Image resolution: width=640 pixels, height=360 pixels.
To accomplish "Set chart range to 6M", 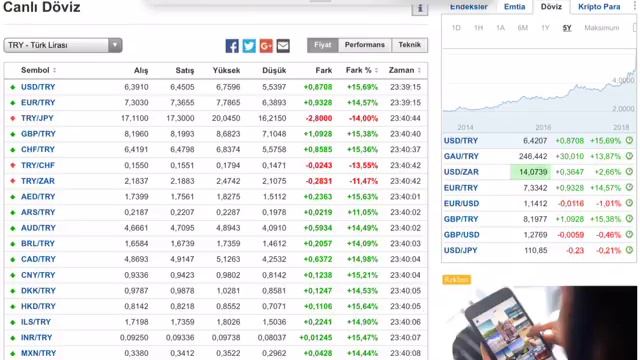I will pos(522,28).
